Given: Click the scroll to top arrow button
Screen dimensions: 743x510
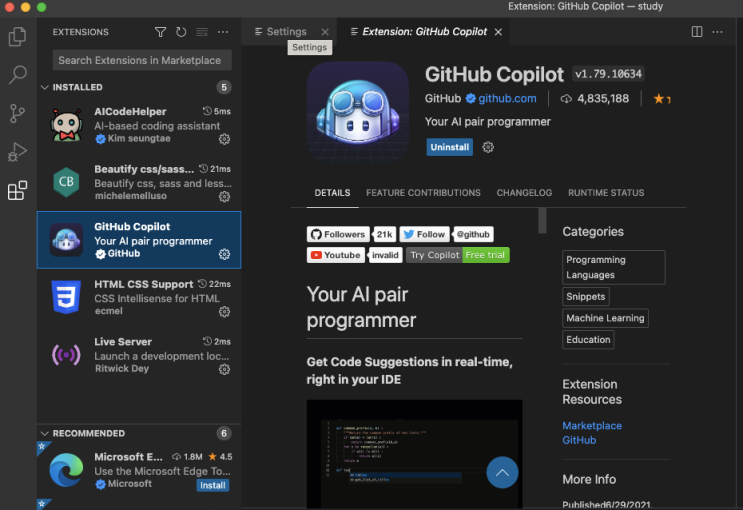Looking at the screenshot, I should [x=502, y=473].
